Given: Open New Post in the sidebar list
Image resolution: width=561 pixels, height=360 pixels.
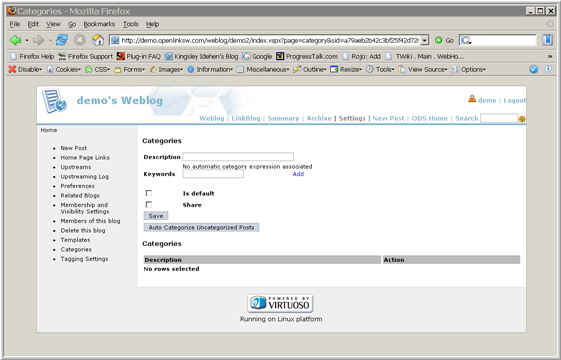Looking at the screenshot, I should point(74,148).
